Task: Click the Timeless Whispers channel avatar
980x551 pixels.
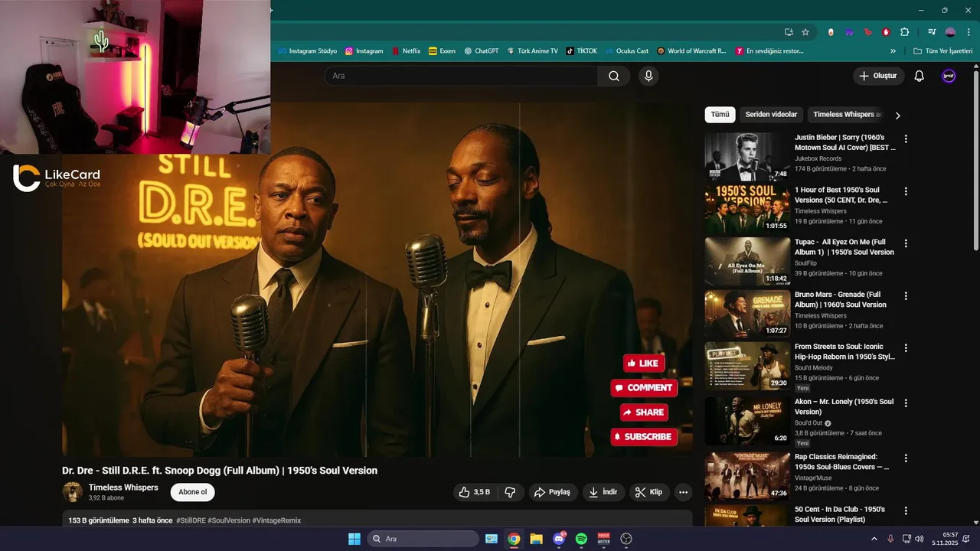Action: pyautogui.click(x=73, y=492)
